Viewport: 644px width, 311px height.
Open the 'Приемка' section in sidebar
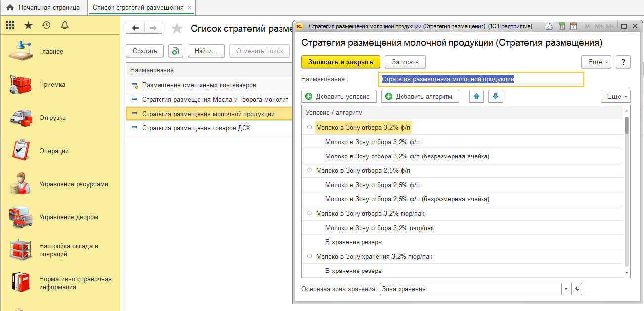52,85
